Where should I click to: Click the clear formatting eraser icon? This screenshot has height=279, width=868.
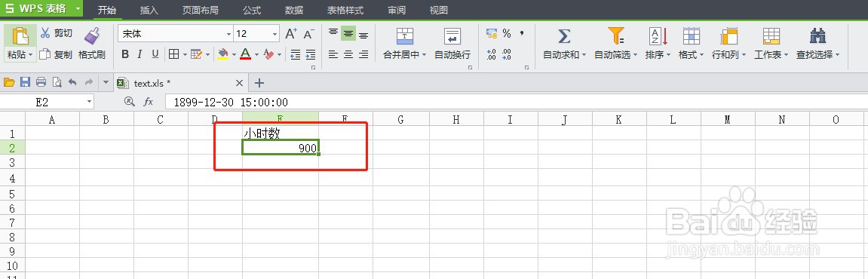click(x=269, y=54)
